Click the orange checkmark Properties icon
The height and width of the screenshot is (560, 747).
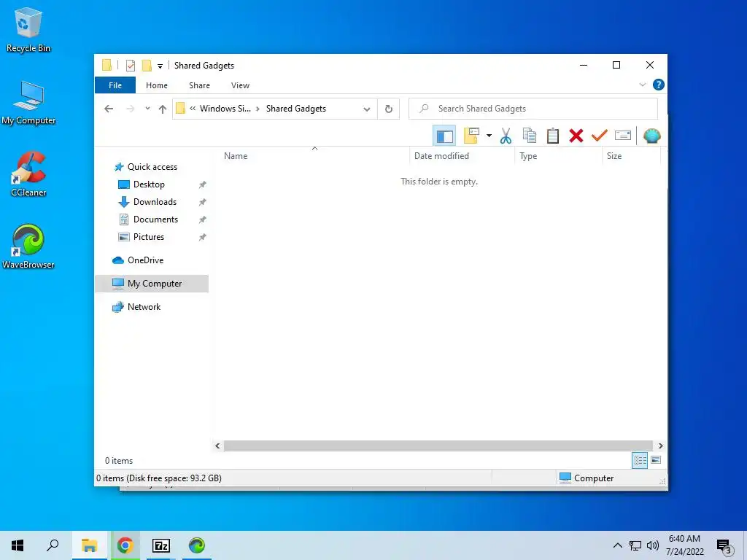tap(599, 136)
